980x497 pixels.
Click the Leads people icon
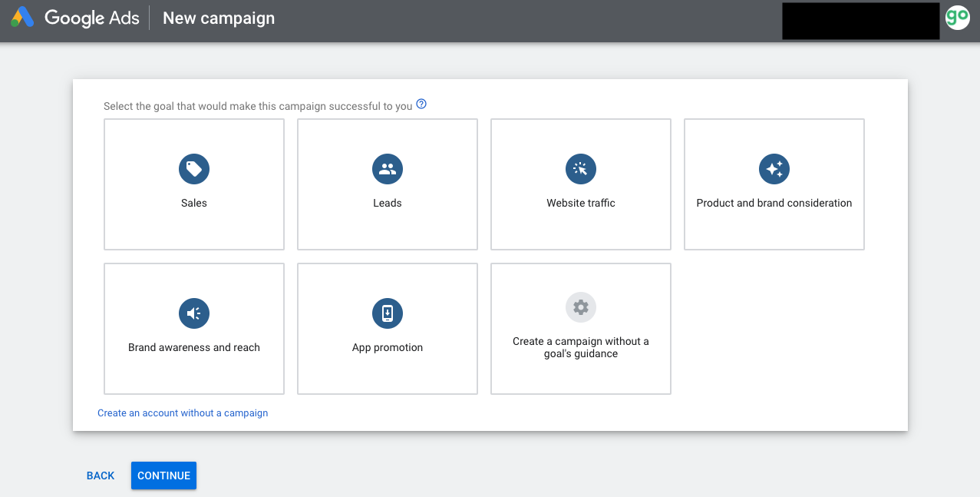(x=388, y=169)
